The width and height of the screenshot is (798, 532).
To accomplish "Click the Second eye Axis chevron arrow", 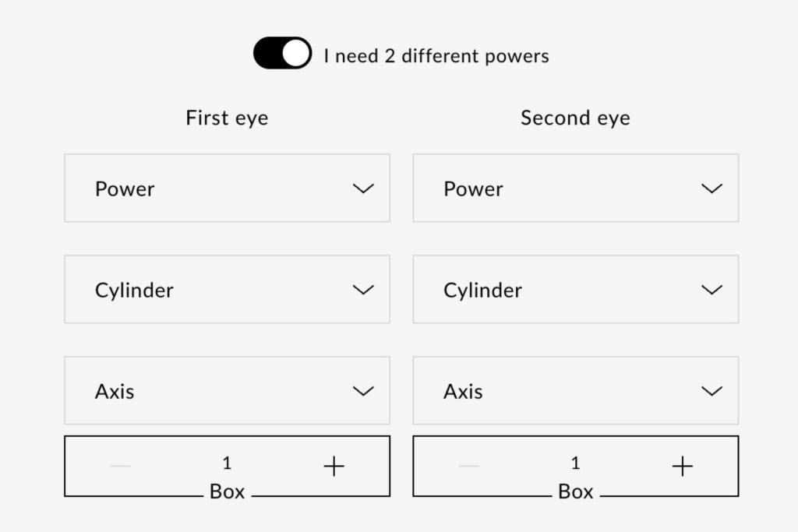I will [711, 391].
